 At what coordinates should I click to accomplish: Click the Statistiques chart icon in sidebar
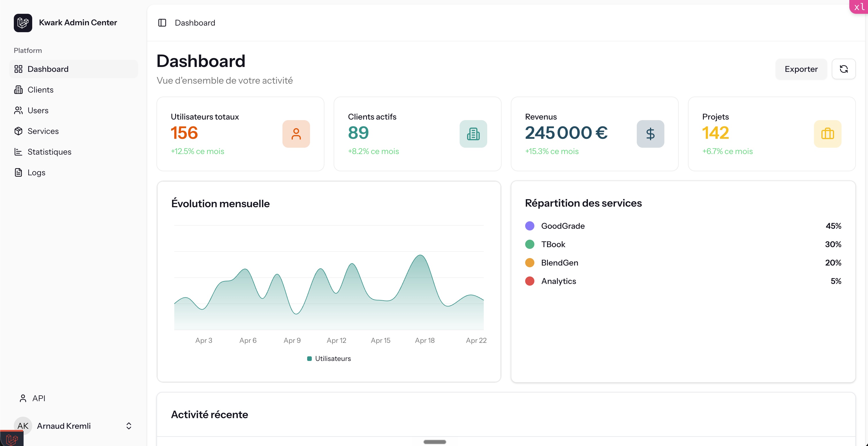pyautogui.click(x=18, y=152)
